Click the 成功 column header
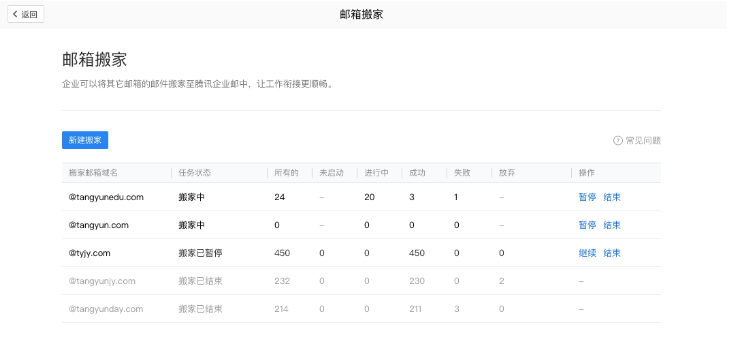The height and width of the screenshot is (361, 732). pyautogui.click(x=417, y=173)
